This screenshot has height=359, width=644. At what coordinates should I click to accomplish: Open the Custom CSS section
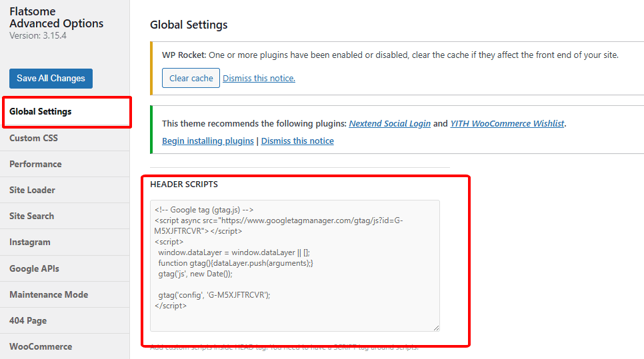pos(65,138)
